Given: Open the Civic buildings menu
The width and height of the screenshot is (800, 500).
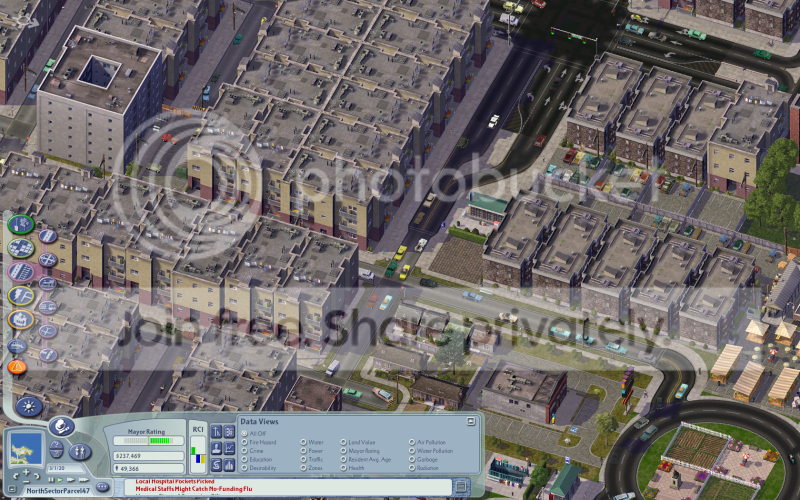Looking at the screenshot, I should point(20,320).
